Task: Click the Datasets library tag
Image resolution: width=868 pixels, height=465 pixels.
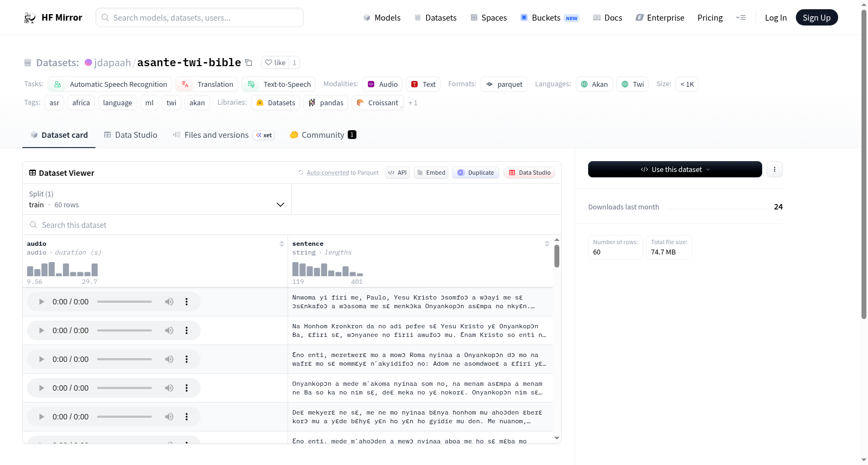Action: tap(276, 103)
